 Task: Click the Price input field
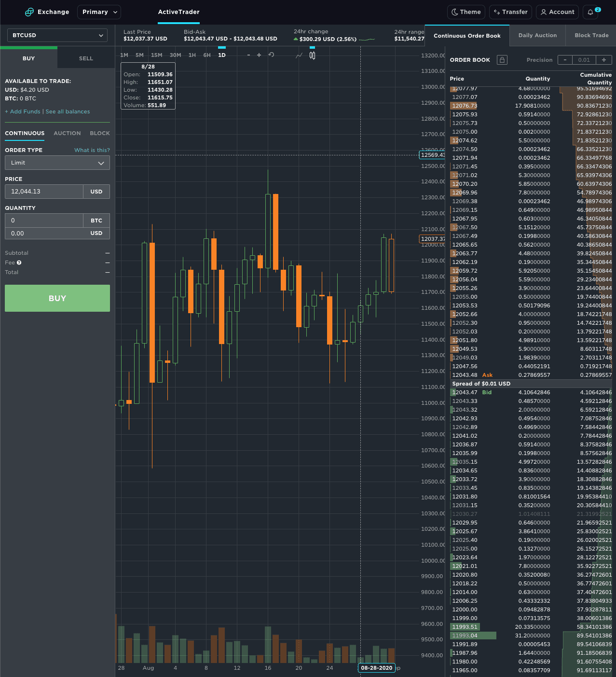tap(44, 192)
